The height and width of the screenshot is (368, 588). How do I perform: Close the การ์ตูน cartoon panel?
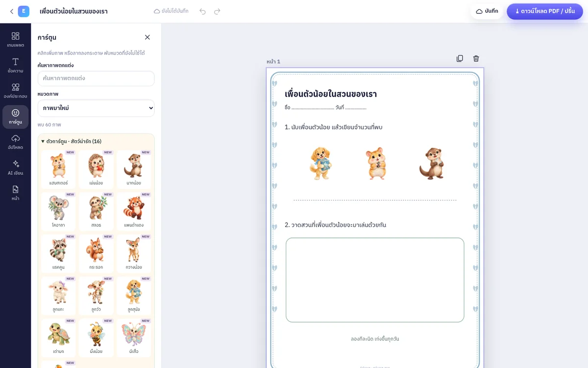[x=147, y=37]
